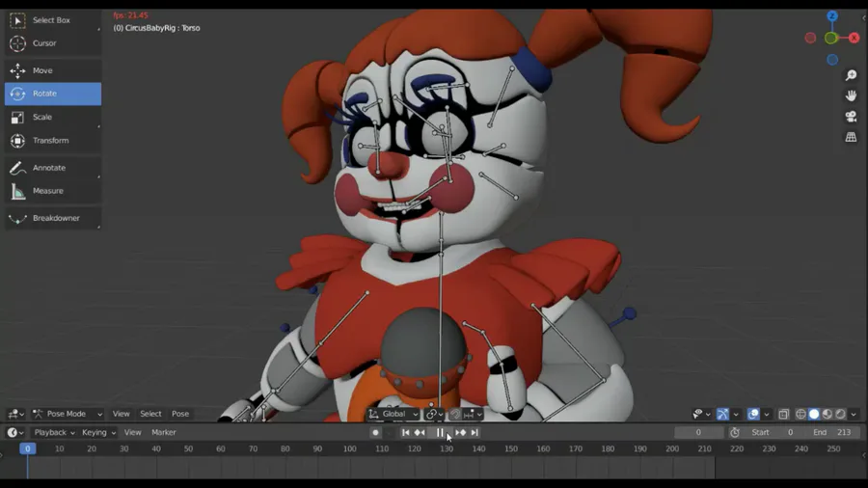Click frame 200 on the timeline ruler
868x488 pixels.
[672, 449]
